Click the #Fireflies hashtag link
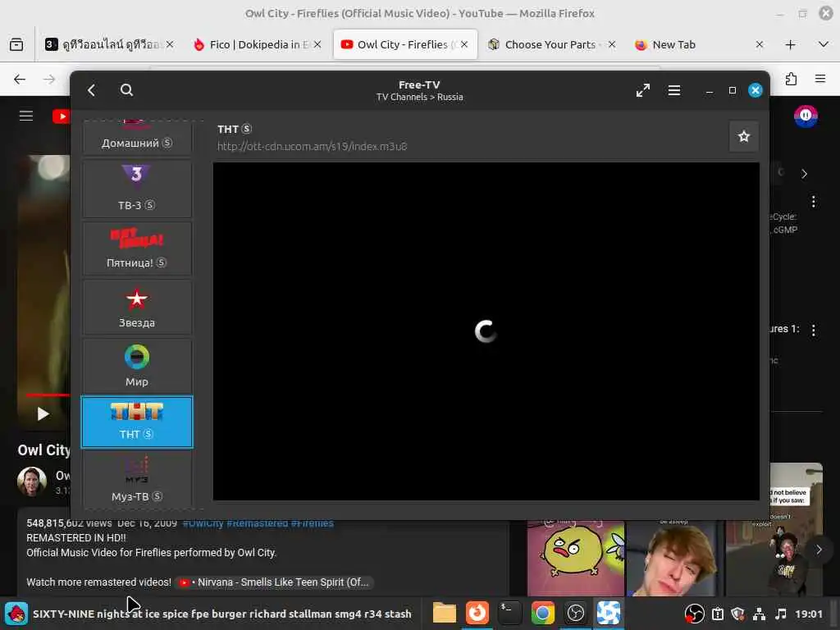Screen dimensions: 840x630 click(313, 523)
